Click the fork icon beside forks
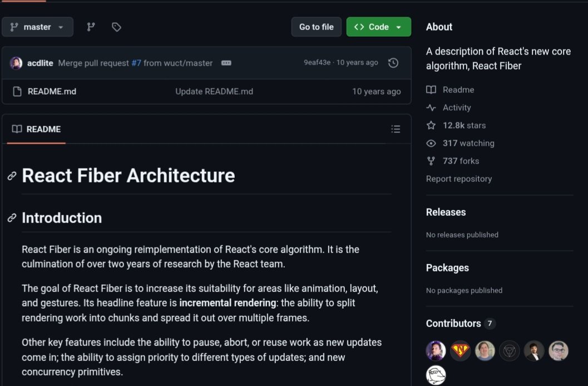This screenshot has width=588, height=386. pyautogui.click(x=431, y=161)
